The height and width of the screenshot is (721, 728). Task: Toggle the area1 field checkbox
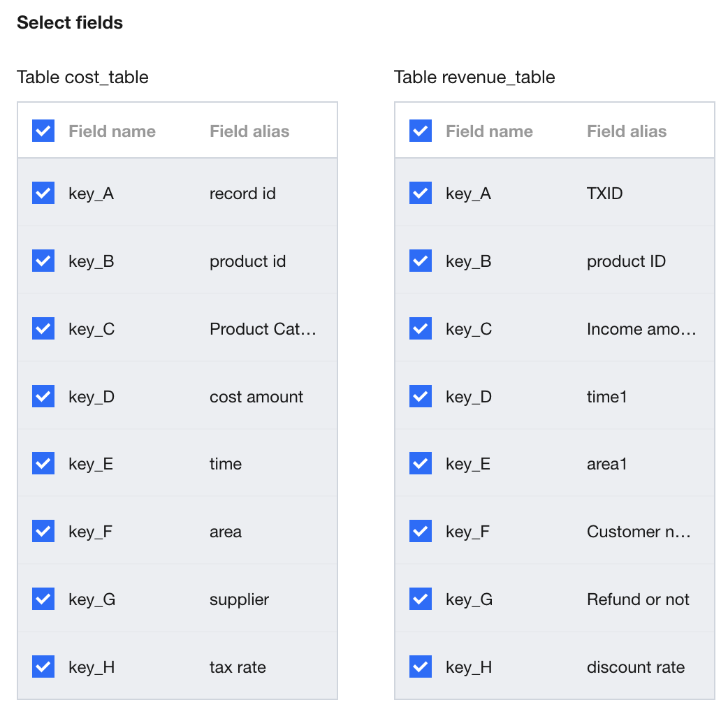pos(421,463)
